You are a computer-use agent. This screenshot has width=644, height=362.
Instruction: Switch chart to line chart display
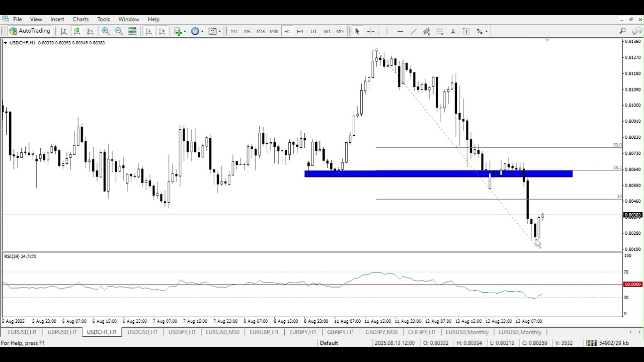coord(90,31)
